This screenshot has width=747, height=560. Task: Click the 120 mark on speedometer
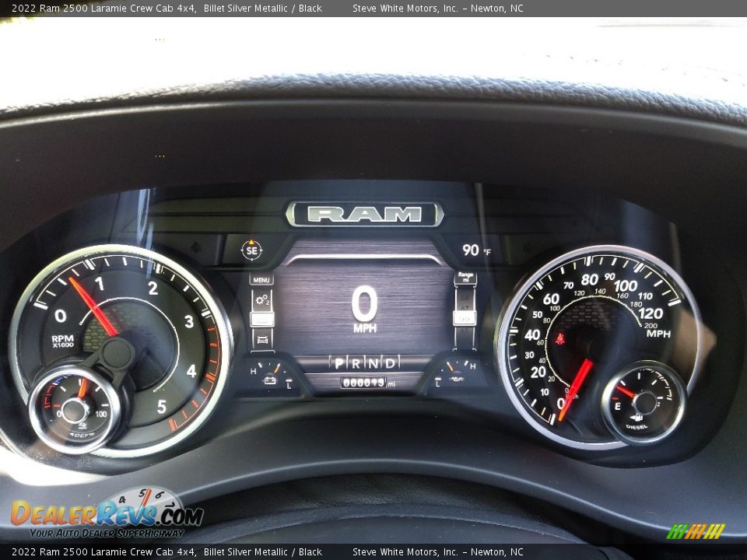[651, 313]
